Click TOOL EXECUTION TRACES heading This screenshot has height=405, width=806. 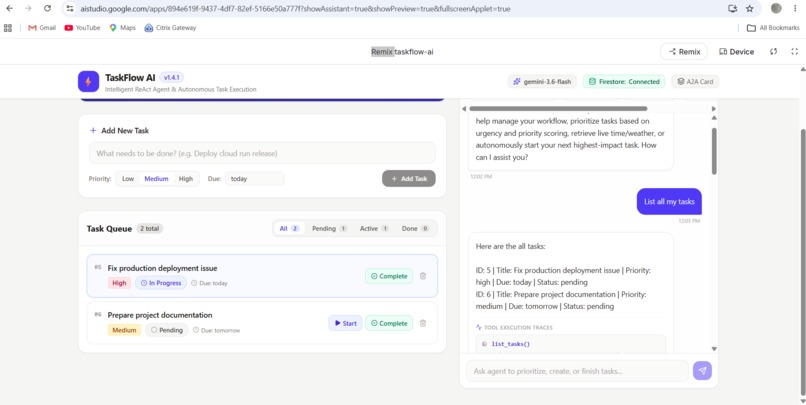pos(515,327)
